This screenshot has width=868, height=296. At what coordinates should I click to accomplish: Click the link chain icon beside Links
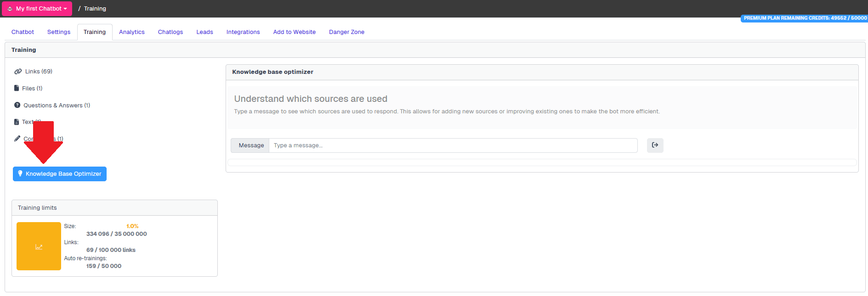18,72
